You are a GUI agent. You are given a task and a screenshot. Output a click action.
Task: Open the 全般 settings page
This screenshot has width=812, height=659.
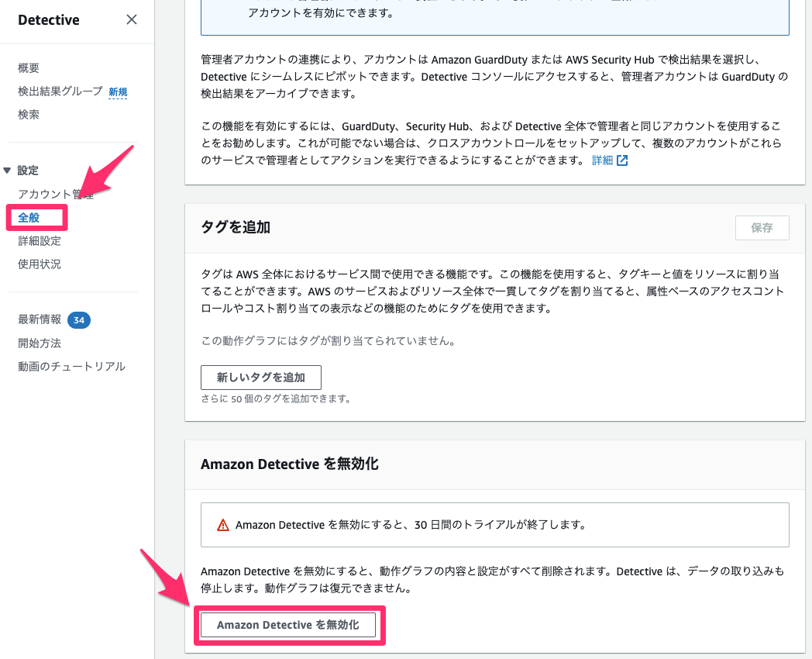pyautogui.click(x=29, y=218)
